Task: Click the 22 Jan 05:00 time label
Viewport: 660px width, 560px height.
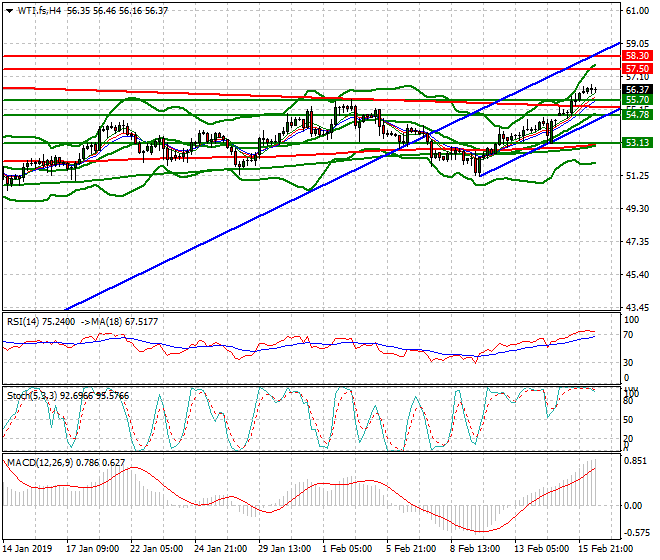Action: pos(157,549)
